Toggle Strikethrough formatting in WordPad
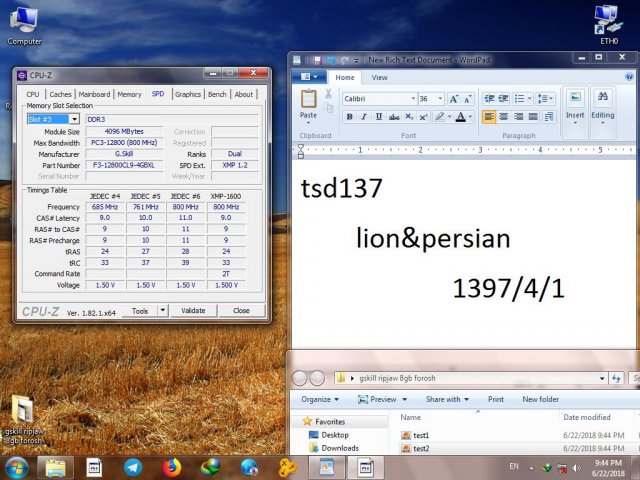The width and height of the screenshot is (640, 480). [x=394, y=117]
